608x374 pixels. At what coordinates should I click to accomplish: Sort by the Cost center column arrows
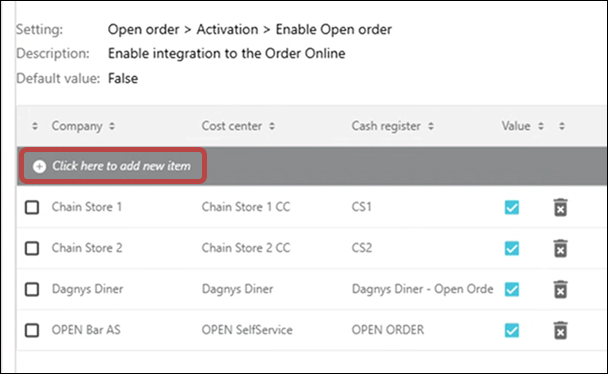point(272,126)
